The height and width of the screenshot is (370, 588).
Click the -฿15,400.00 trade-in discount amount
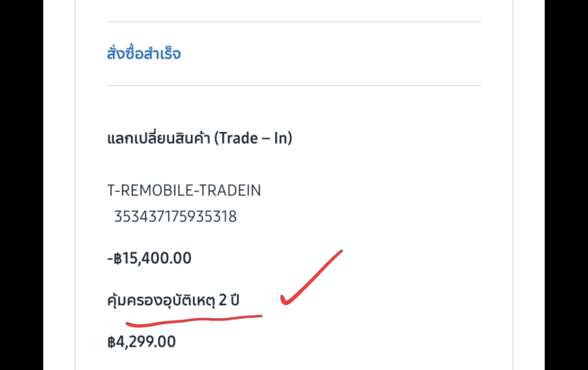pos(149,258)
